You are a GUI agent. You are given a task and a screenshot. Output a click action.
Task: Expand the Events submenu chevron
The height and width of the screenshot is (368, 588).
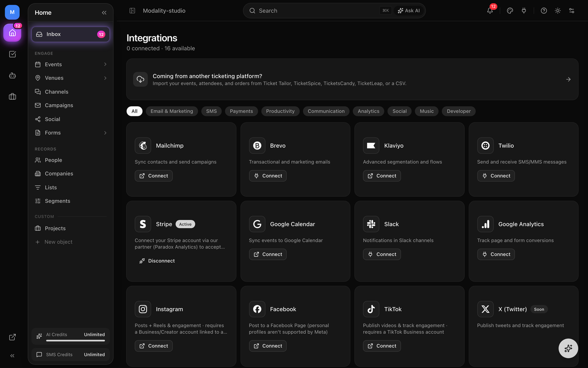point(105,64)
